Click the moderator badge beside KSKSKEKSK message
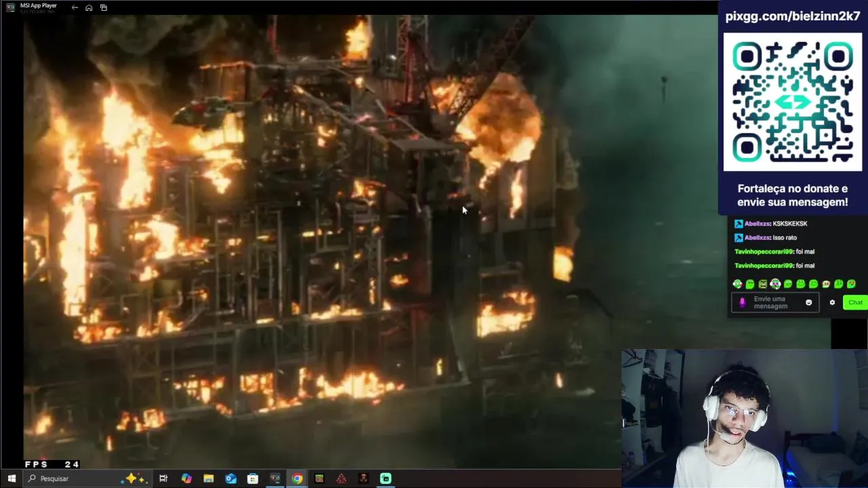Image resolution: width=868 pixels, height=488 pixels. [738, 224]
